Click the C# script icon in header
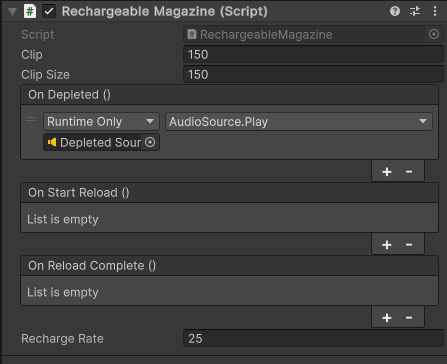The width and height of the screenshot is (447, 364). pos(30,11)
